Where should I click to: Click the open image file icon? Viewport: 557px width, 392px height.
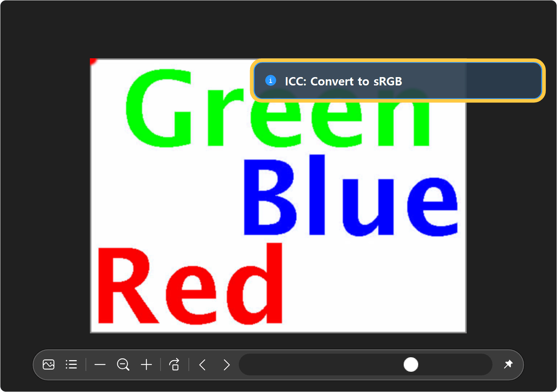pos(49,364)
